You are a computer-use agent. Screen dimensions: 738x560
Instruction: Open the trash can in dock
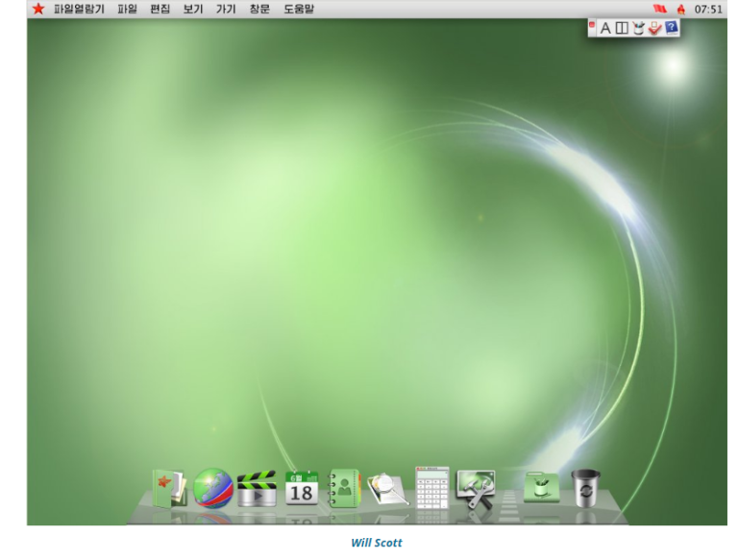click(584, 487)
